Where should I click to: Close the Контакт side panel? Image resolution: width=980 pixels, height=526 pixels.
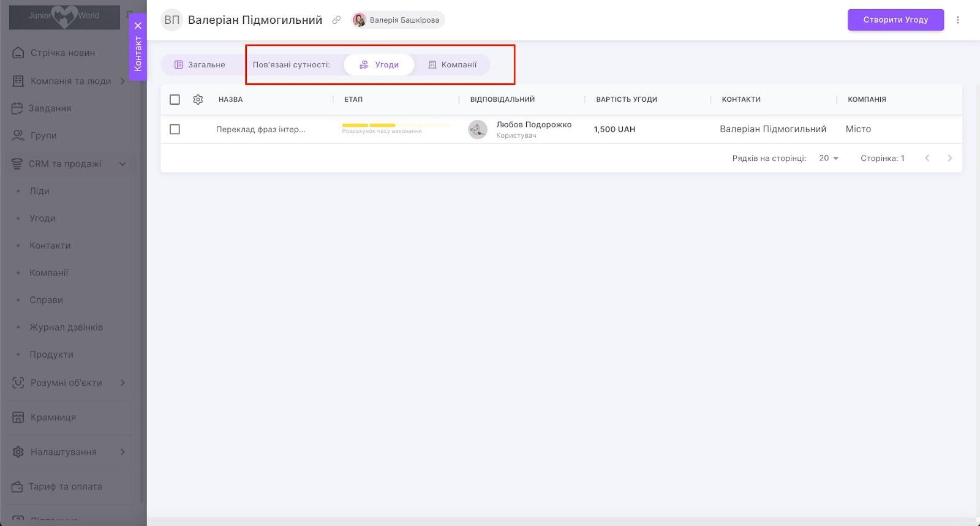(138, 26)
